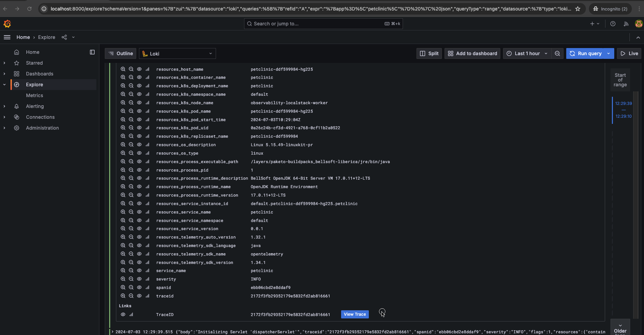Viewport: 644px width, 335px height.
Task: Open the share shortened link icon
Action: click(x=64, y=37)
